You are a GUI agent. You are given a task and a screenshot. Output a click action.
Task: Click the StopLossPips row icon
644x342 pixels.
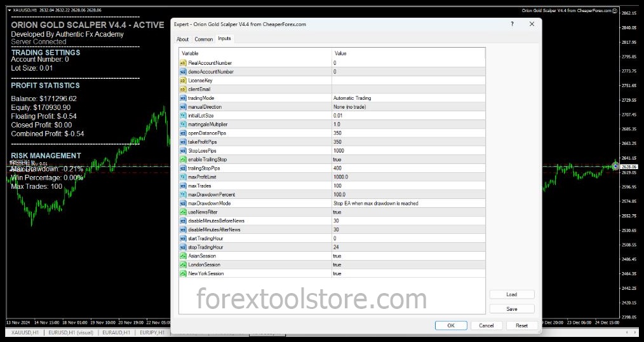[183, 151]
